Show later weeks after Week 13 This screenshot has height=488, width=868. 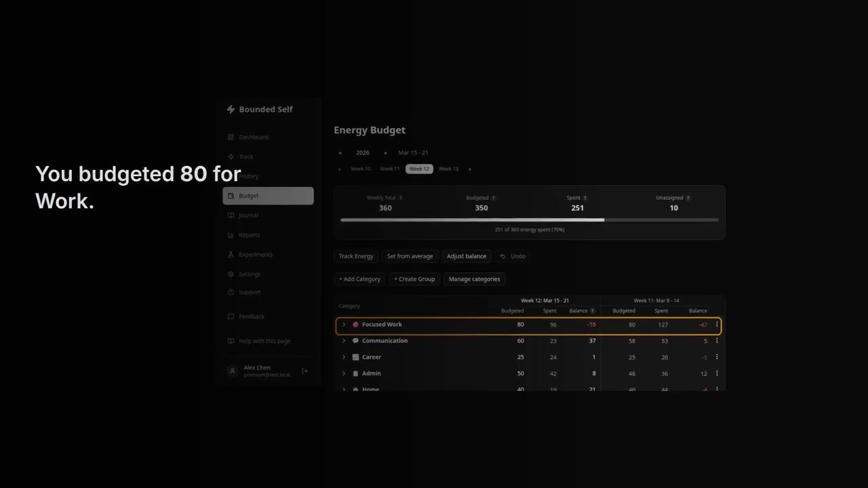click(x=469, y=169)
